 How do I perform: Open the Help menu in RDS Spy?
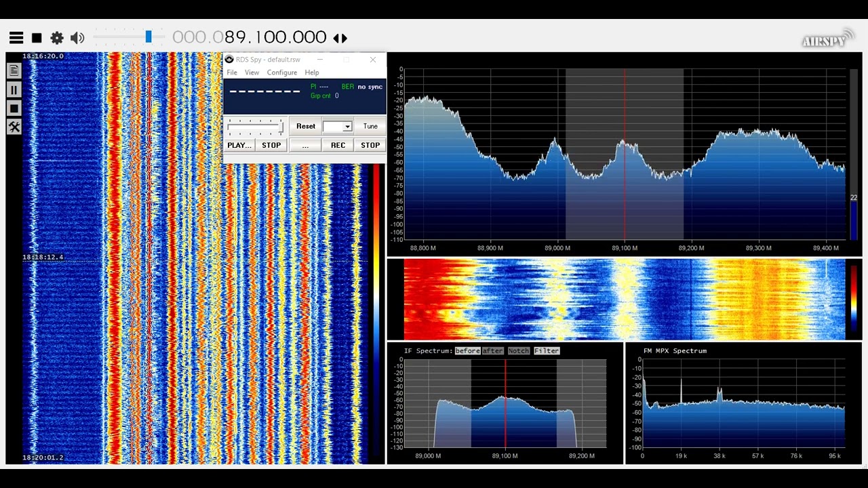312,73
